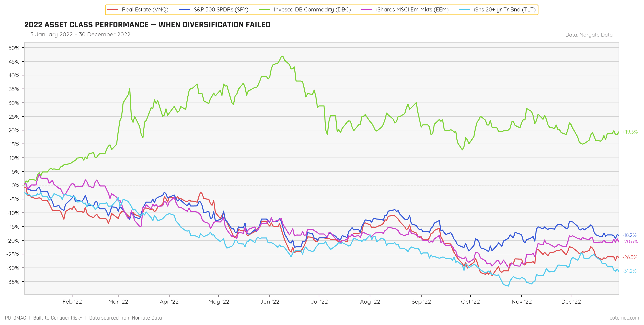Click Invesco DB Commodity (DBC) legend label

tap(312, 10)
